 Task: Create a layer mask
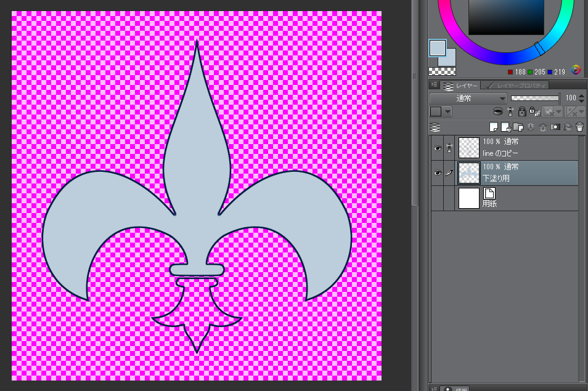[x=555, y=127]
